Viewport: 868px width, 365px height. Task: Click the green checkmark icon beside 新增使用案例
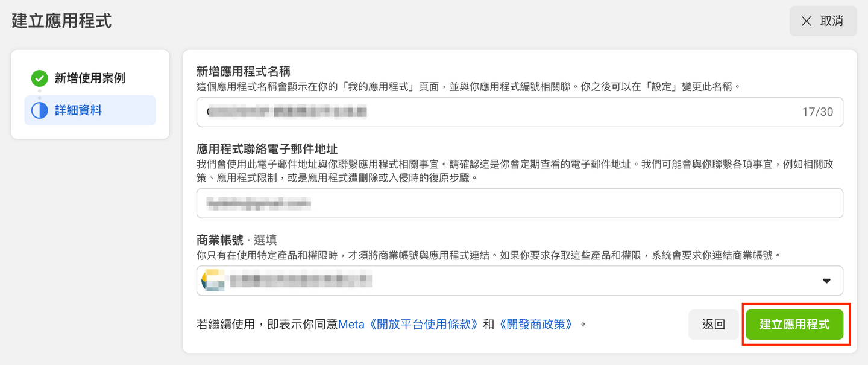click(39, 78)
